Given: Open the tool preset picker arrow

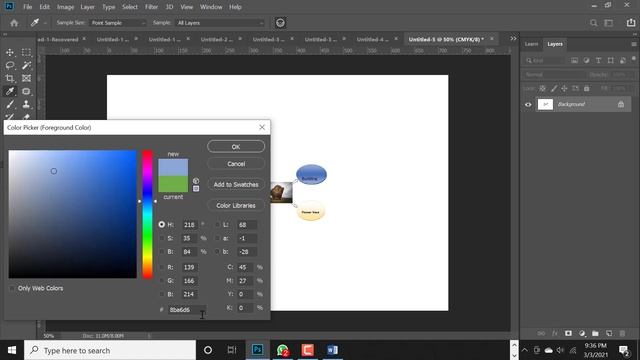Looking at the screenshot, I should tap(45, 23).
